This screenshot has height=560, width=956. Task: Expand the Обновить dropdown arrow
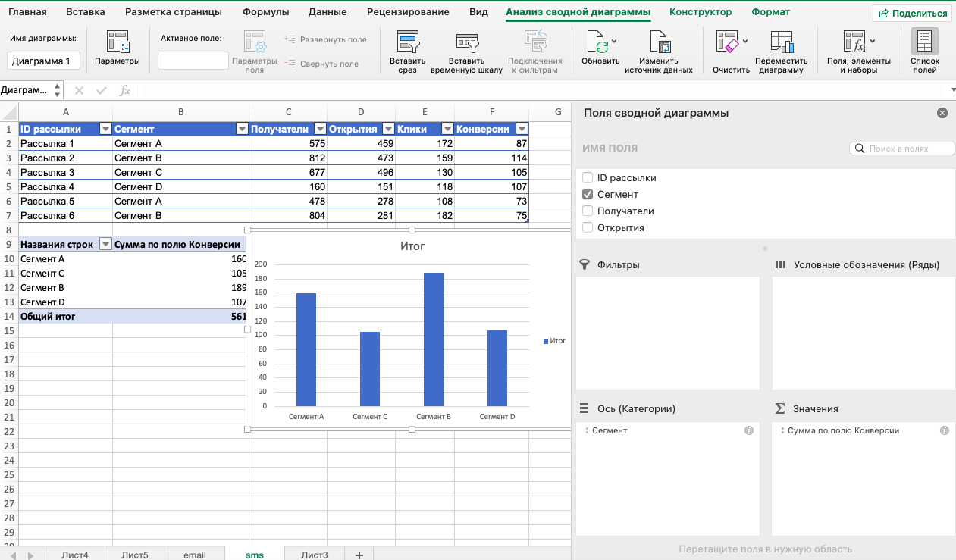coord(614,41)
